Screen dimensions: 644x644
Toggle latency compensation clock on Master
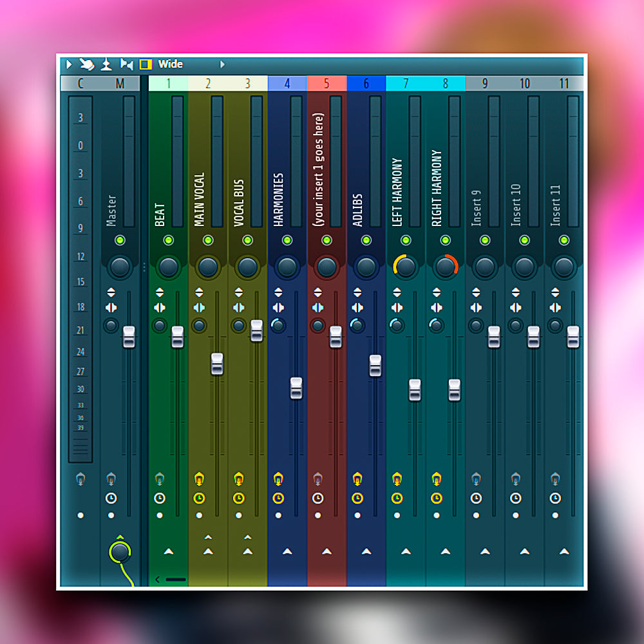point(111,498)
